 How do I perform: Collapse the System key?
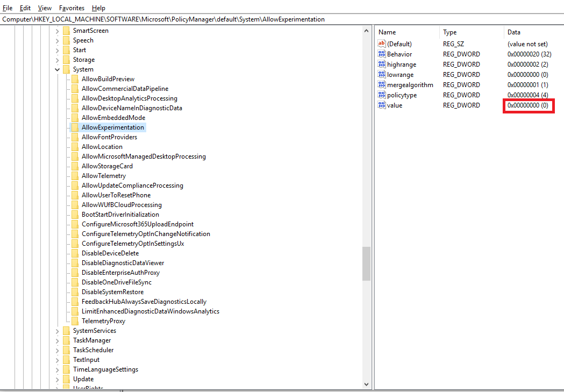point(57,70)
